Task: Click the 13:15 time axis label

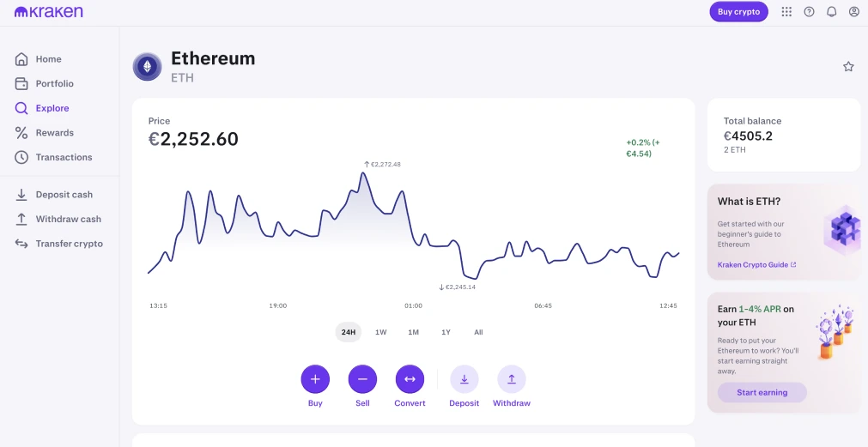Action: [158, 305]
